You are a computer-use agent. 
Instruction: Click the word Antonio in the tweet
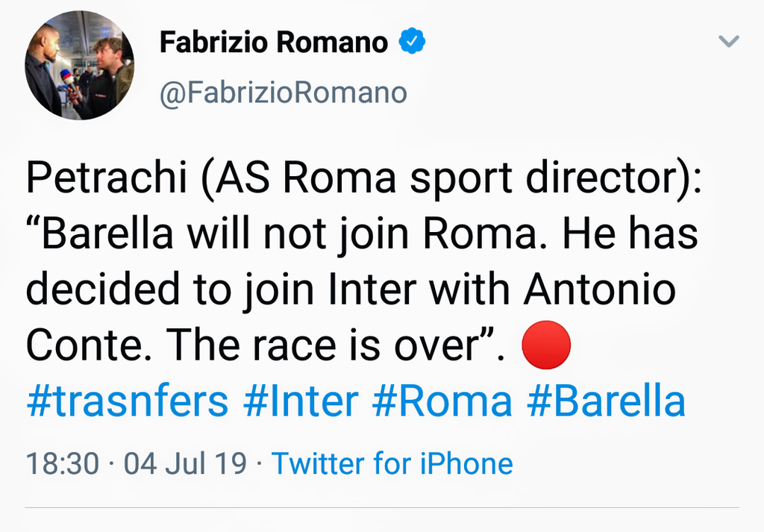click(x=600, y=290)
